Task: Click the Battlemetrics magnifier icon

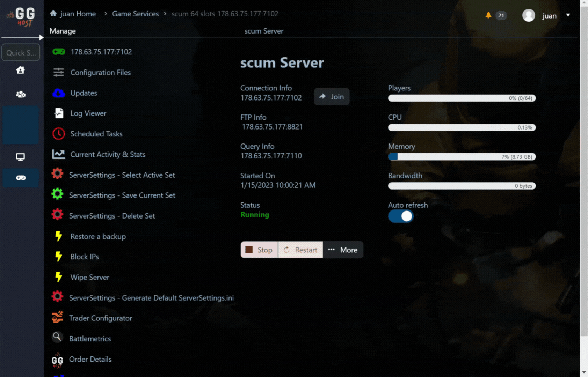Action: [57, 337]
